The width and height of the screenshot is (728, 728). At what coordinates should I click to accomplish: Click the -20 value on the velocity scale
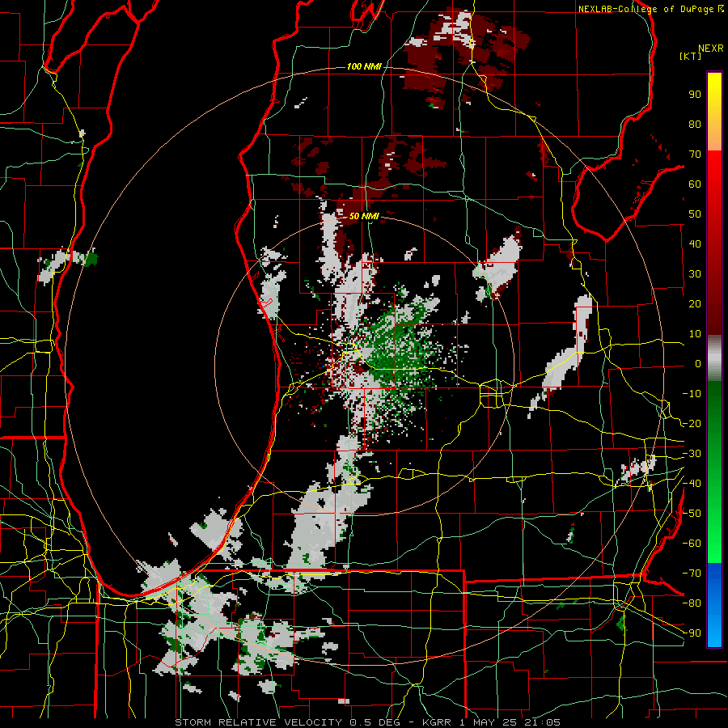[x=692, y=424]
